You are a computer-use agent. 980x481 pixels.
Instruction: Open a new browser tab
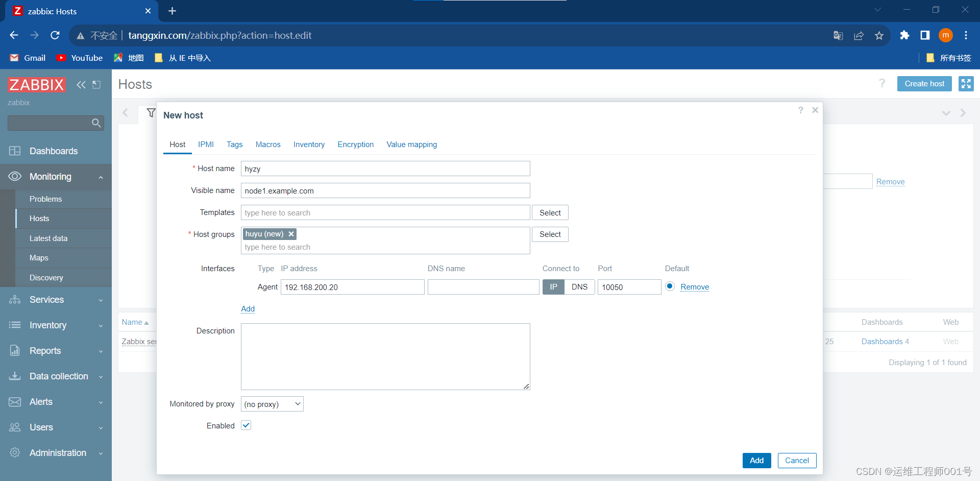coord(173,11)
